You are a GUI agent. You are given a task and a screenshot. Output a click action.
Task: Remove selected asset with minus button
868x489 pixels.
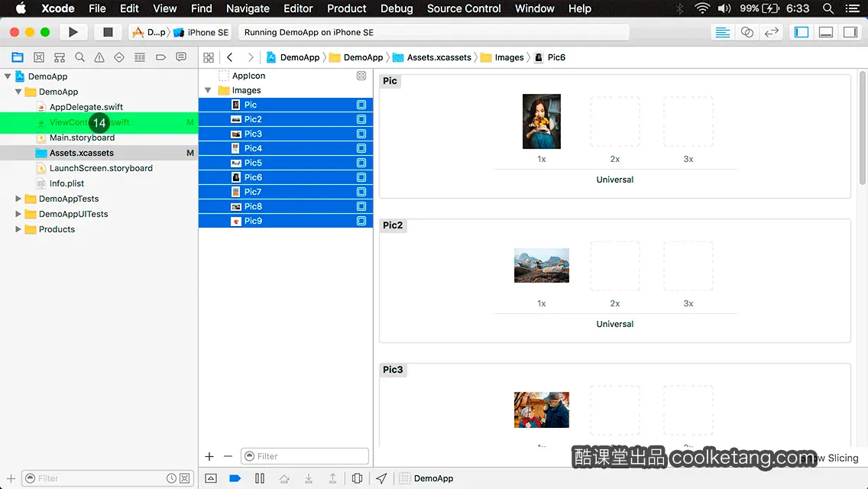(228, 456)
